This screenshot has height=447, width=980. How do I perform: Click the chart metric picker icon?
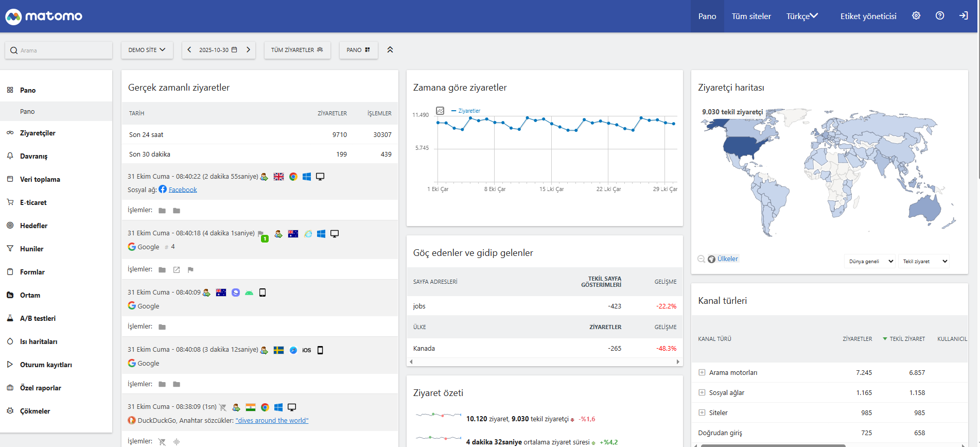pos(440,111)
